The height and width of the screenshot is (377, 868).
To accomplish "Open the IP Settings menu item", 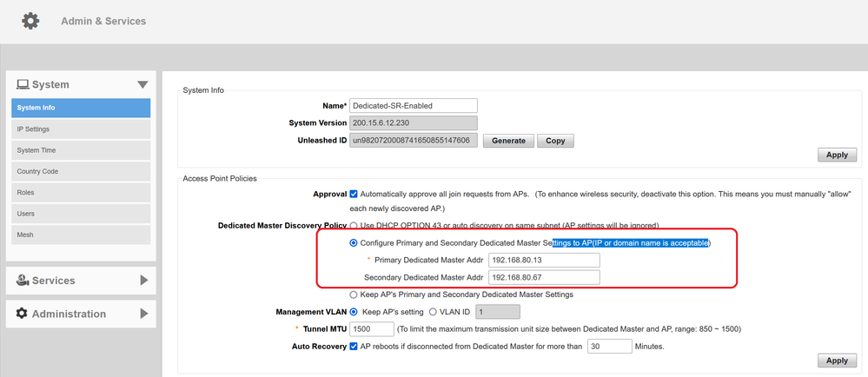I will 80,129.
